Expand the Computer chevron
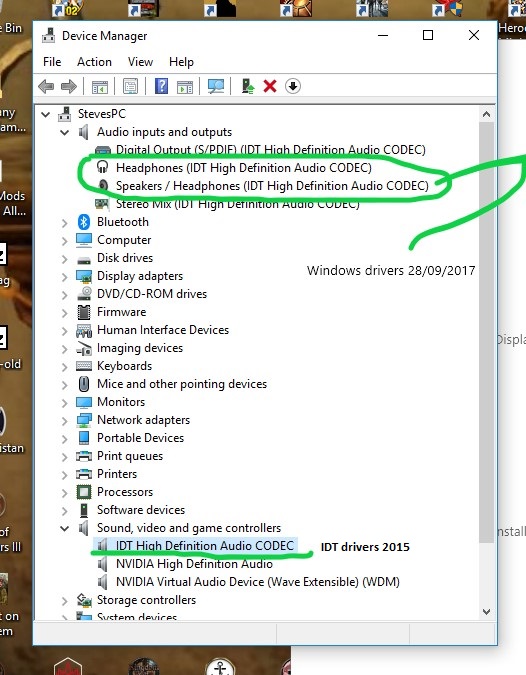 pyautogui.click(x=65, y=241)
